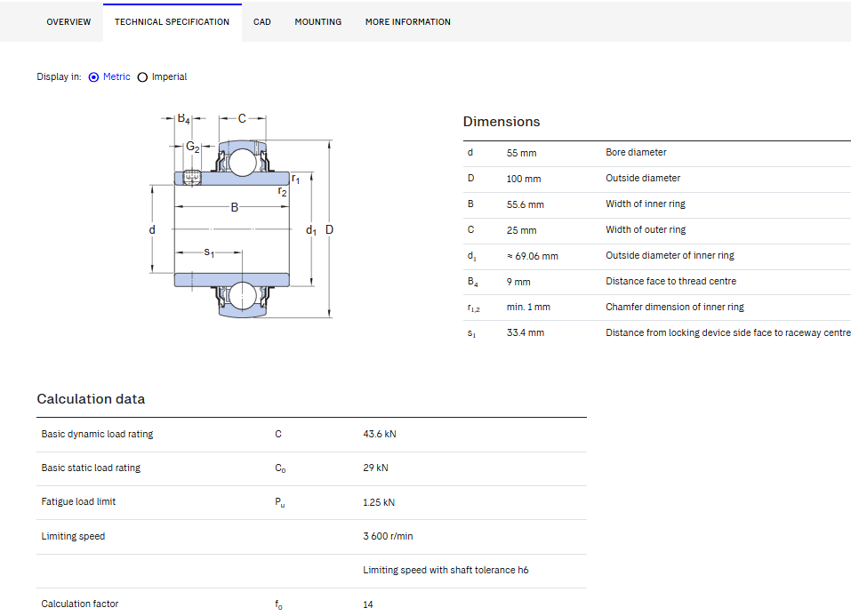
Task: Click the 'Pu' symbol in calculation table
Action: point(279,502)
